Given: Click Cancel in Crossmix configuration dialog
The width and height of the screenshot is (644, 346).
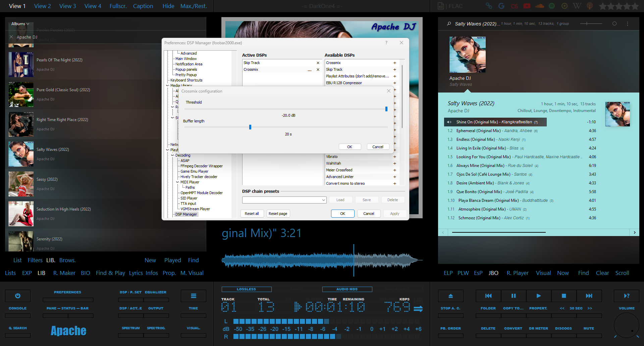Looking at the screenshot, I should [378, 147].
